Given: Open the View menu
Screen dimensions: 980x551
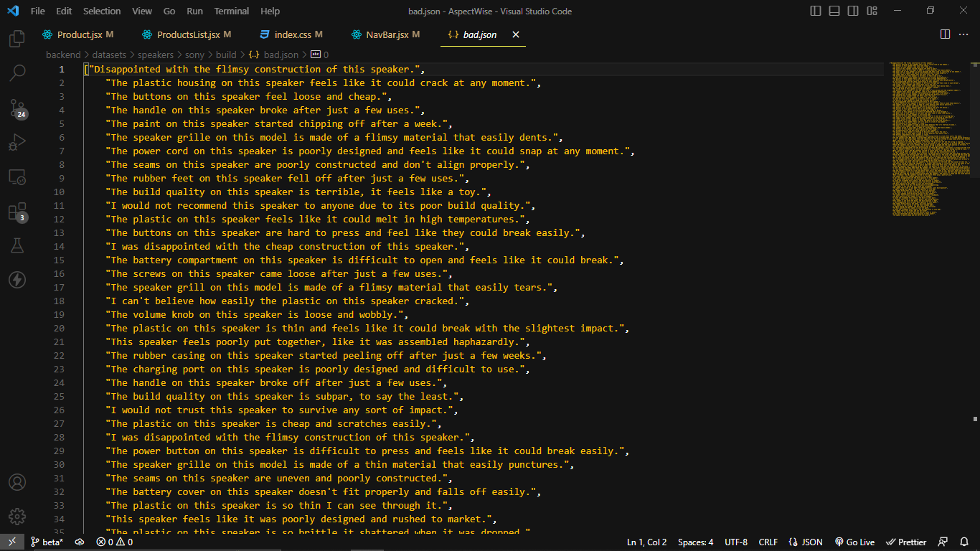Looking at the screenshot, I should click(x=142, y=11).
